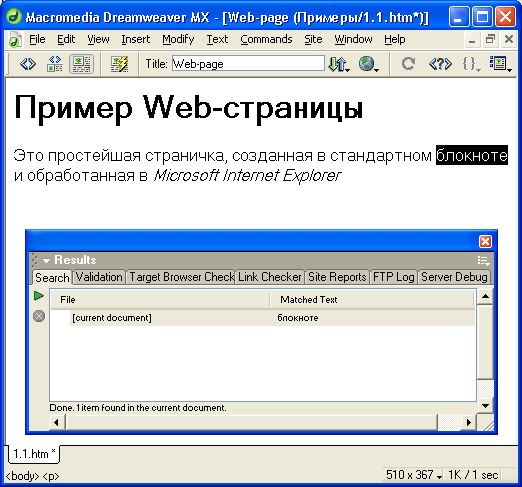This screenshot has height=487, width=522.
Task: Open the Code Navigation braces icon
Action: pos(471,64)
